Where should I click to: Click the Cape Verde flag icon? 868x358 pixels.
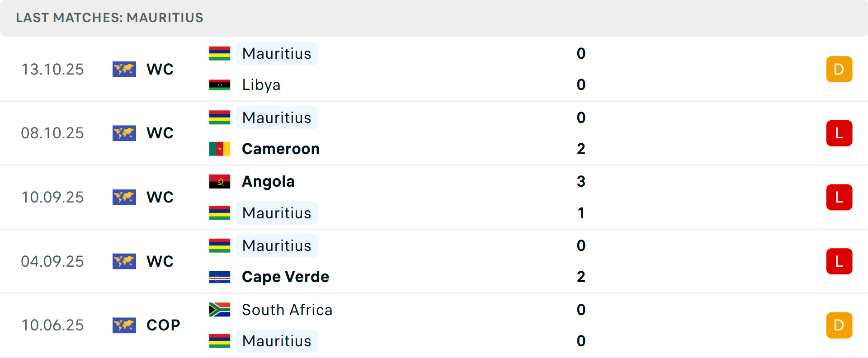[220, 277]
